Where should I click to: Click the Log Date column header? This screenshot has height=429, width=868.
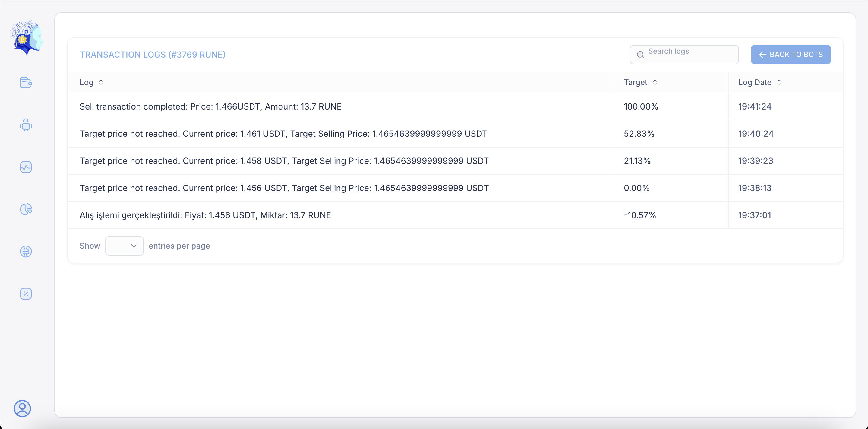[785, 82]
